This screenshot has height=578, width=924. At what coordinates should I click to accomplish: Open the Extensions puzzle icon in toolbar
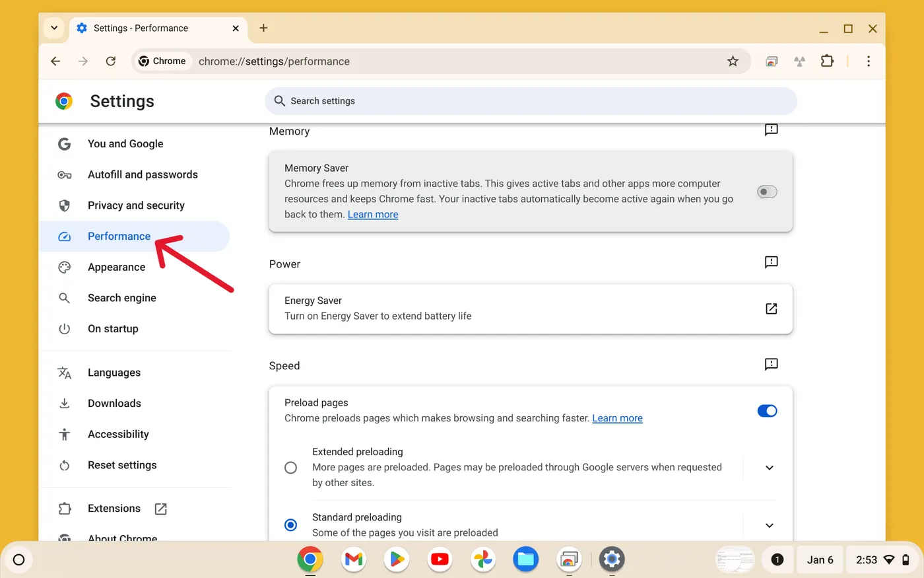[x=827, y=61]
